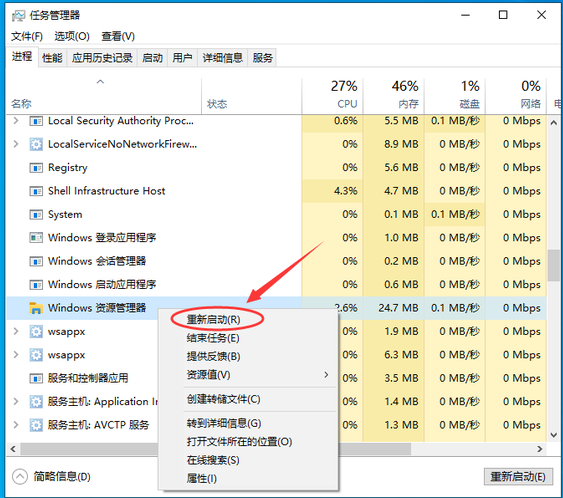Open the 资源值(V) submenu arrow

(326, 375)
